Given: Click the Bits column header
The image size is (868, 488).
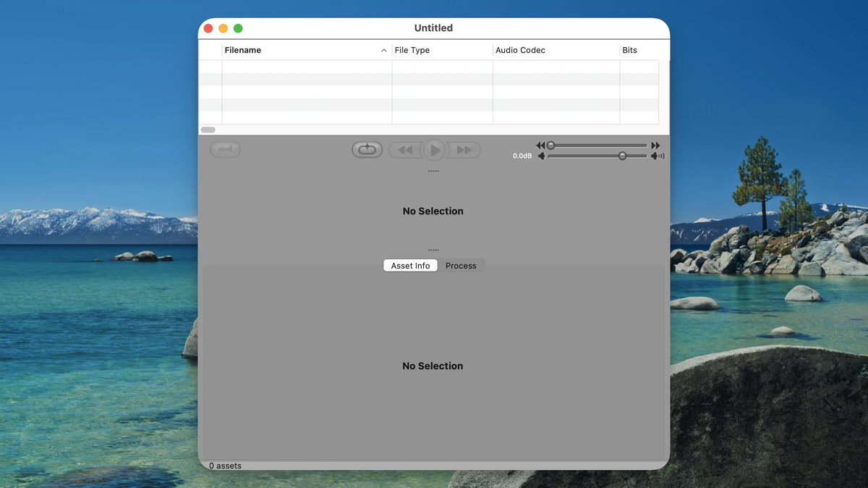Looking at the screenshot, I should tap(630, 50).
